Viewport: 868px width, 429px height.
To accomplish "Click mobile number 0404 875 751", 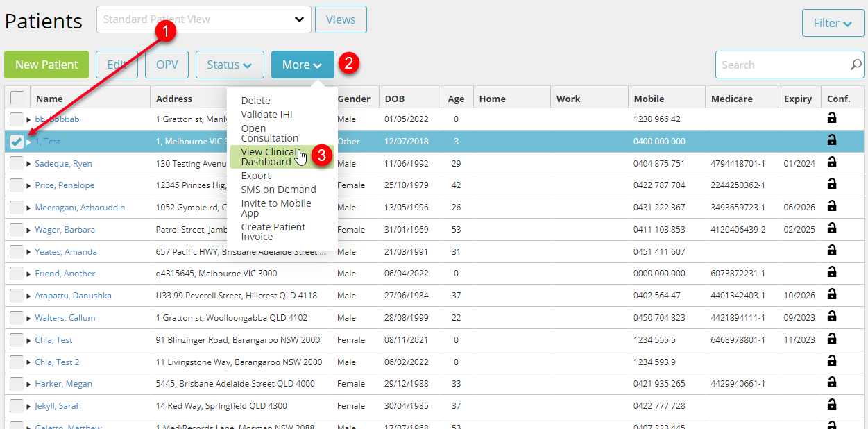I will (x=659, y=164).
